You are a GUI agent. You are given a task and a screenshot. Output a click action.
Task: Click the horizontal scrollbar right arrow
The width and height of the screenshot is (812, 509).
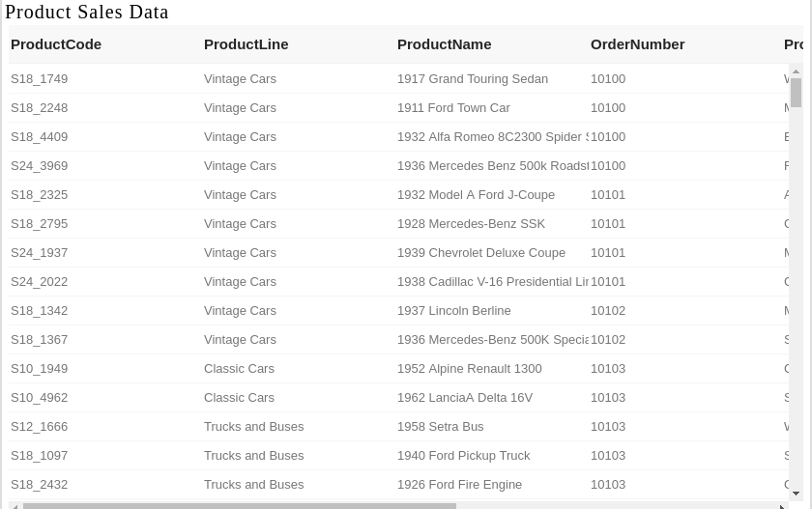click(782, 506)
